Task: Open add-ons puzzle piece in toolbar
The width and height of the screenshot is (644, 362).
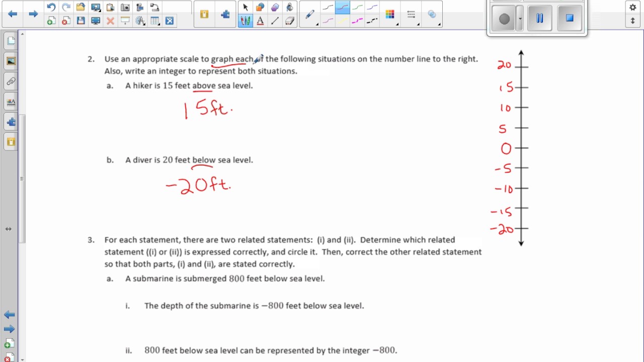Action: [225, 14]
